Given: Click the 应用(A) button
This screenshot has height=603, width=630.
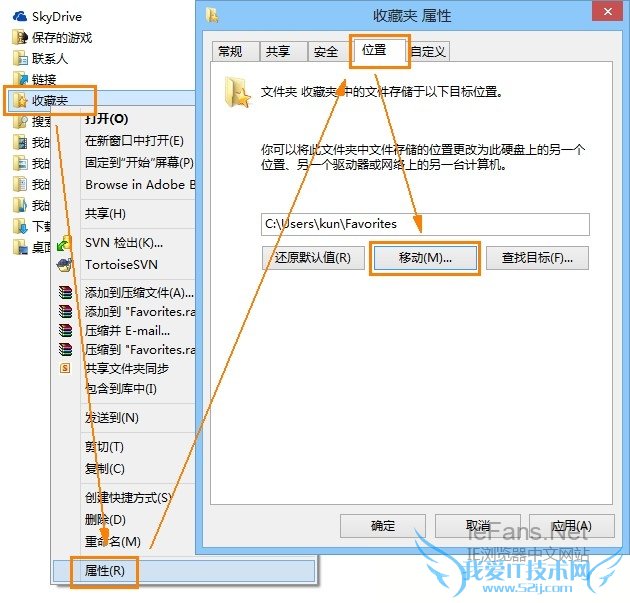Looking at the screenshot, I should pyautogui.click(x=572, y=525).
